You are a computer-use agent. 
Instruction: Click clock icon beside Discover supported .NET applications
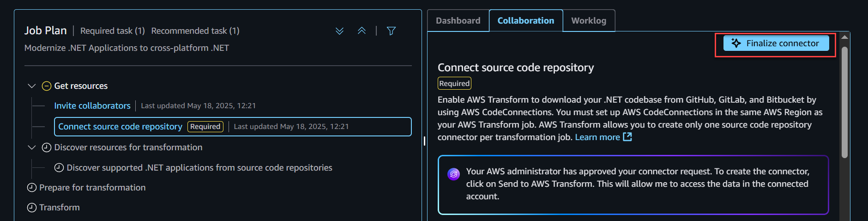pos(59,168)
